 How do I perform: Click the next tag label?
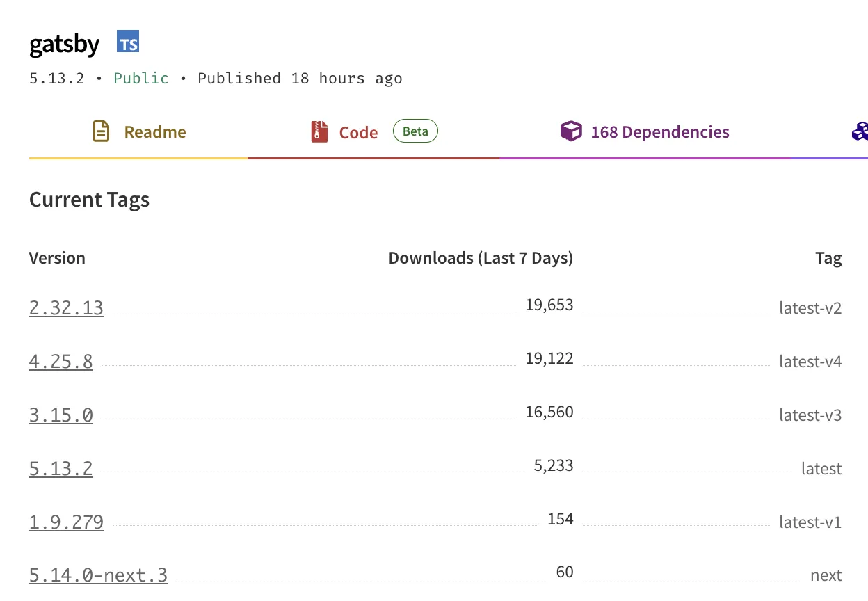tap(826, 575)
